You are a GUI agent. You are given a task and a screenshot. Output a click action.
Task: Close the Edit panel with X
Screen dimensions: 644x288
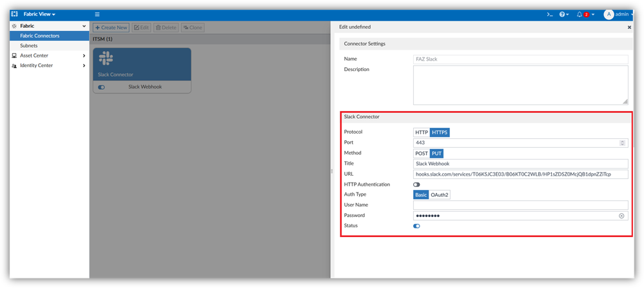629,27
